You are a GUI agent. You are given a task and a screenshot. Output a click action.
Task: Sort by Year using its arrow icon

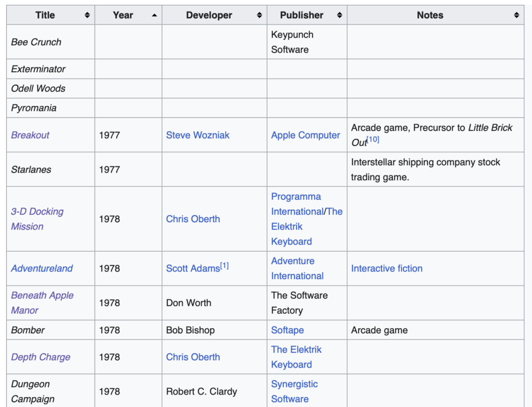tap(154, 15)
